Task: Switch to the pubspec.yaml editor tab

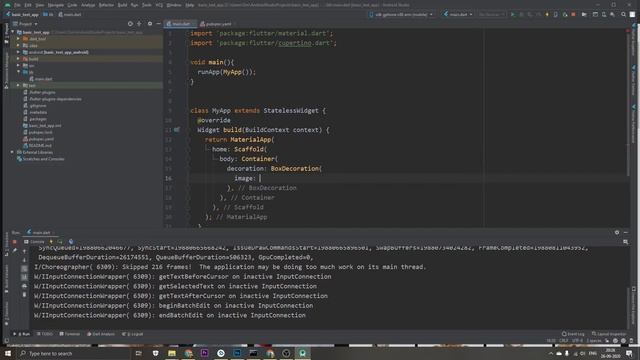Action: point(216,24)
